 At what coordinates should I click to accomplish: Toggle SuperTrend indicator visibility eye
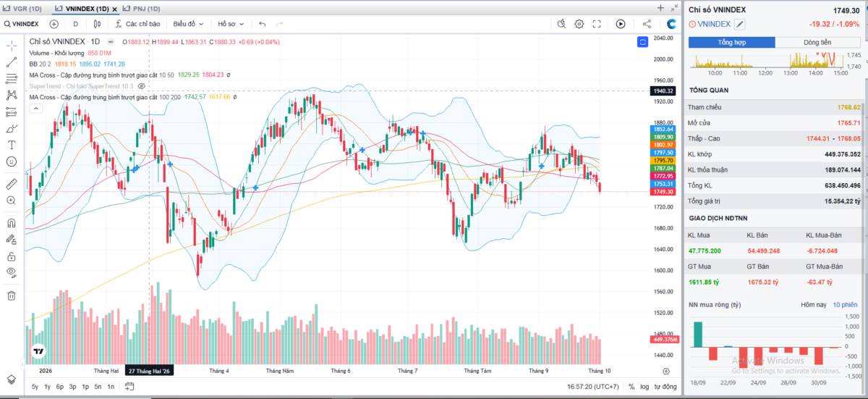pyautogui.click(x=142, y=86)
